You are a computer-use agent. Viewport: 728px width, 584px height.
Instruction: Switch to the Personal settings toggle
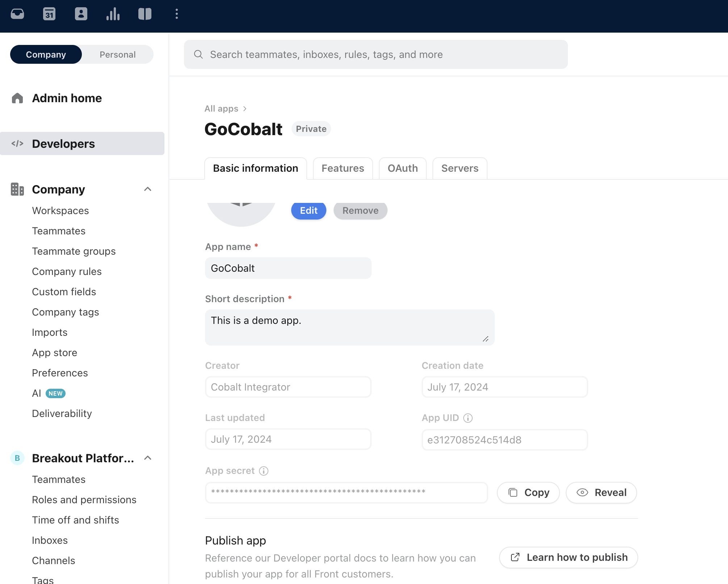point(117,55)
